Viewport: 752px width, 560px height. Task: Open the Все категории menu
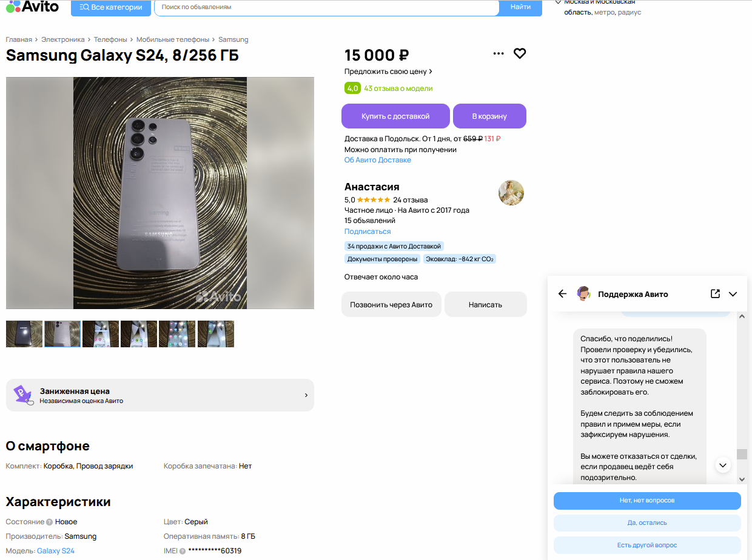pyautogui.click(x=110, y=7)
